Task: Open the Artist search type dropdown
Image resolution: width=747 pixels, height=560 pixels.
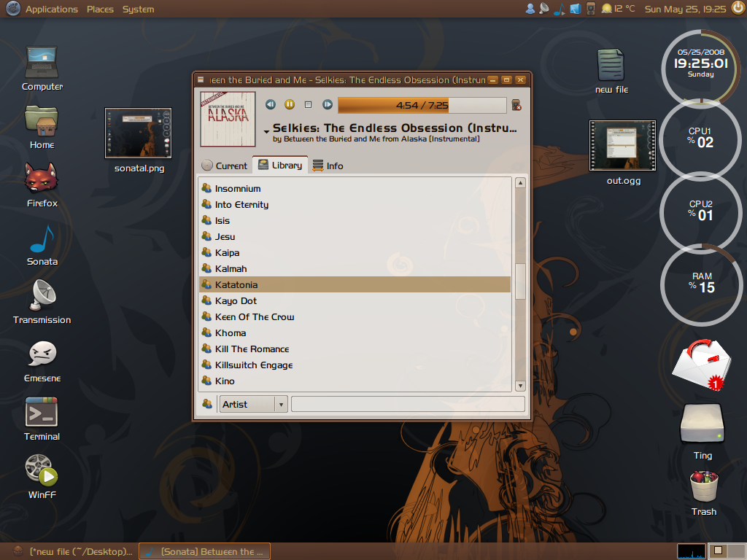Action: coord(253,404)
